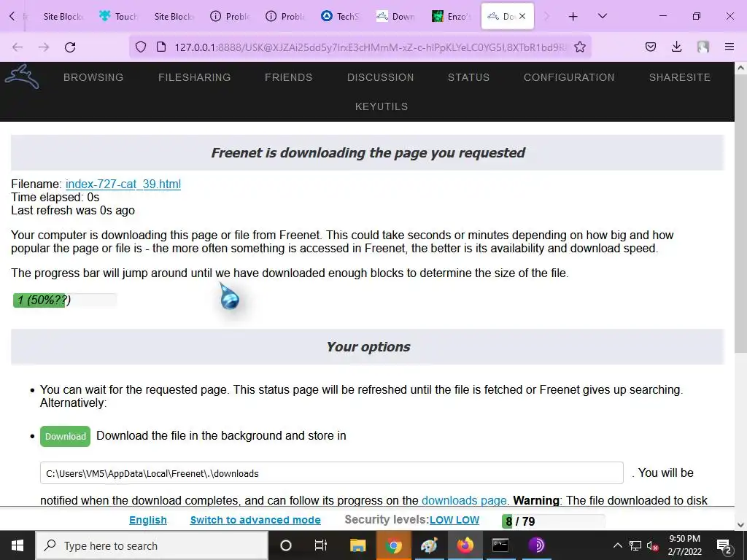Click the Windows taskbar search box
747x560 pixels.
coord(152,545)
